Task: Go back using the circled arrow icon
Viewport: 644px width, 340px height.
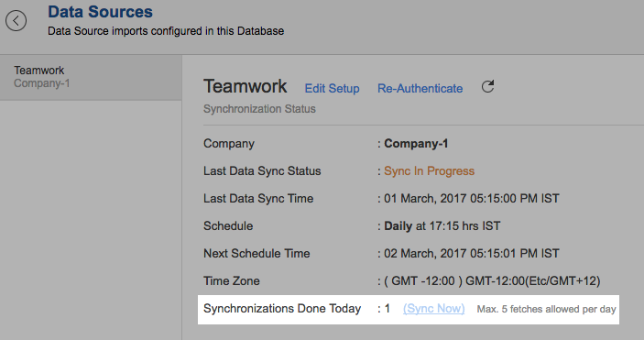Action: [x=16, y=20]
